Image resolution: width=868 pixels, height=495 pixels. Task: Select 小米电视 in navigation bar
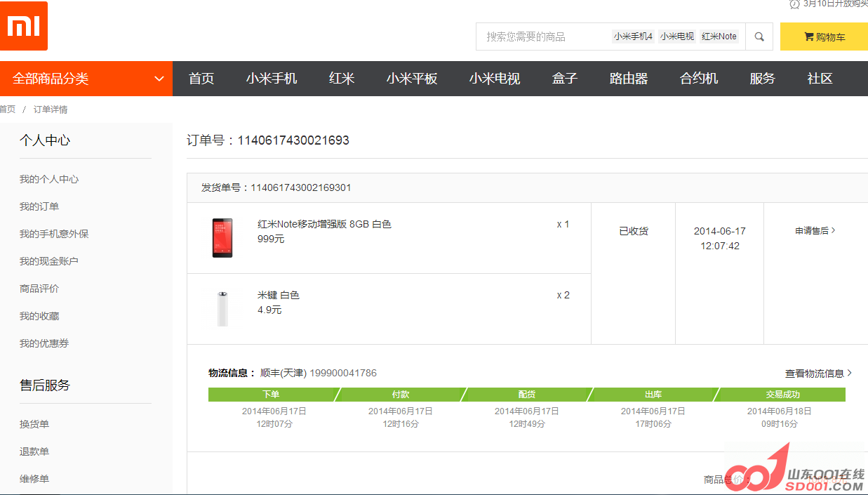495,79
